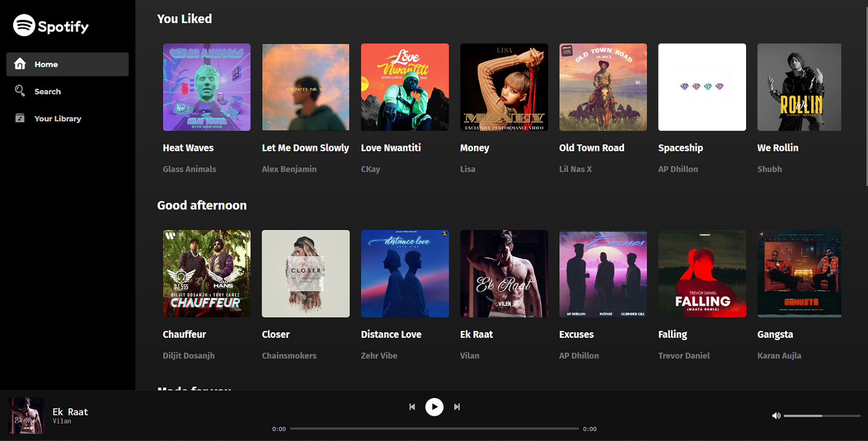Adjust the volume slider
868x441 pixels.
click(x=822, y=416)
